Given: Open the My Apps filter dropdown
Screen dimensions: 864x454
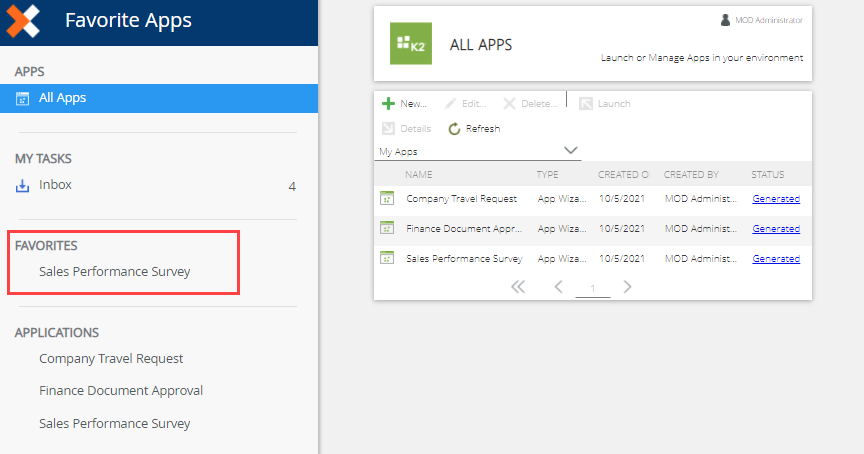Looking at the screenshot, I should [x=478, y=151].
